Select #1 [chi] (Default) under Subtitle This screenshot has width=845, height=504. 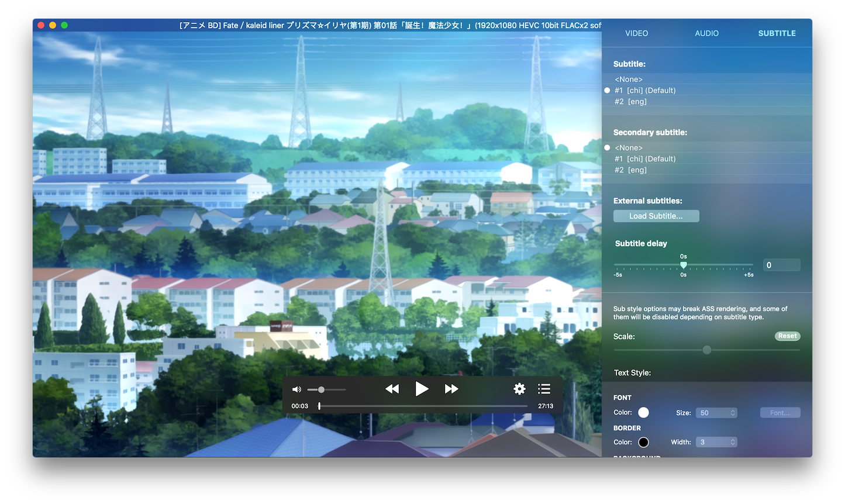coord(707,91)
